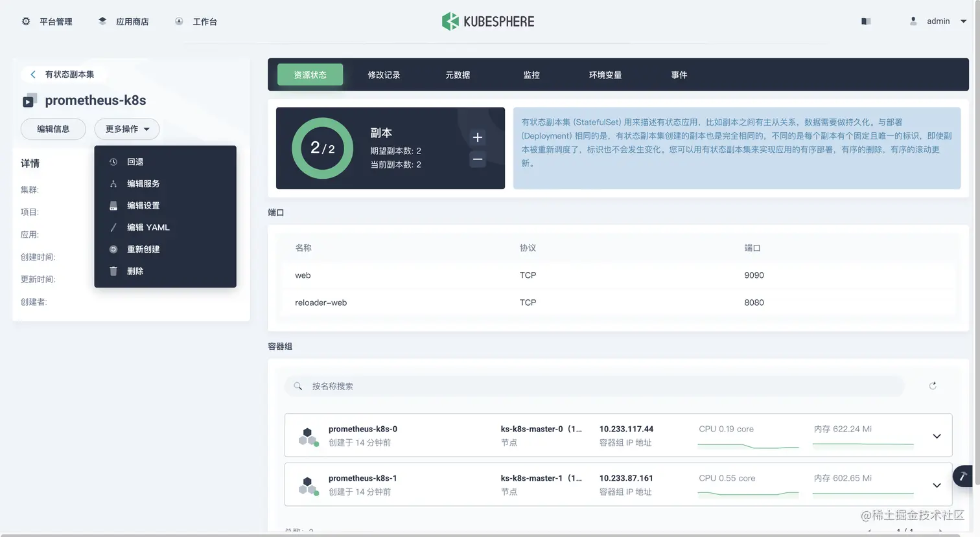Click the trash icon for Delete
The image size is (980, 537).
point(113,271)
